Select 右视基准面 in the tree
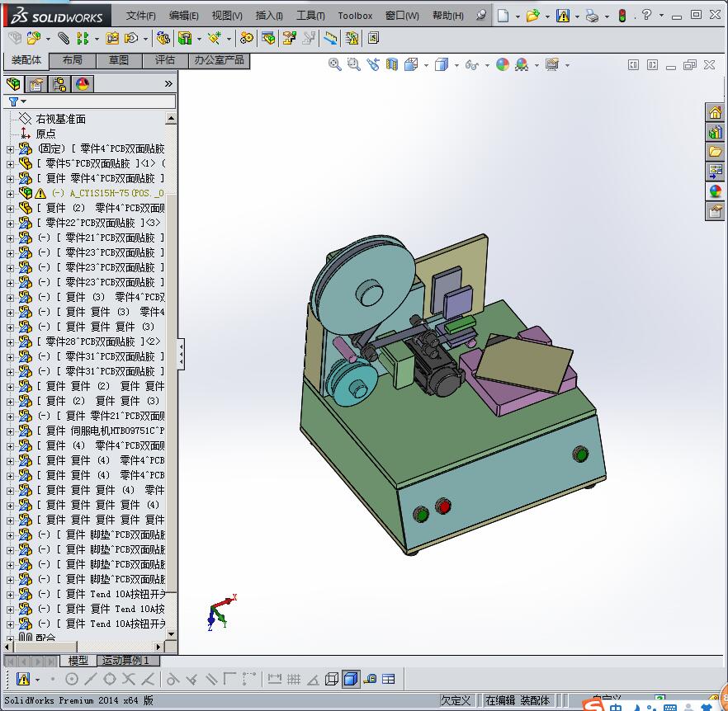728x711 pixels. click(61, 120)
